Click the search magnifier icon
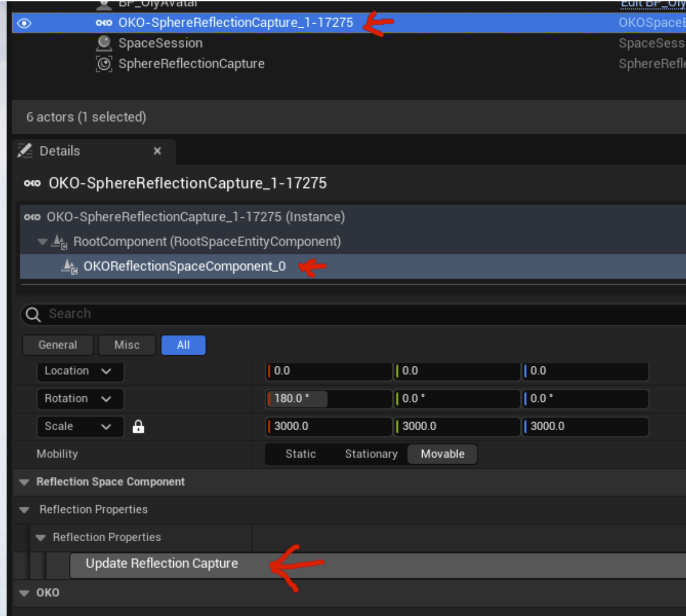 pyautogui.click(x=33, y=314)
